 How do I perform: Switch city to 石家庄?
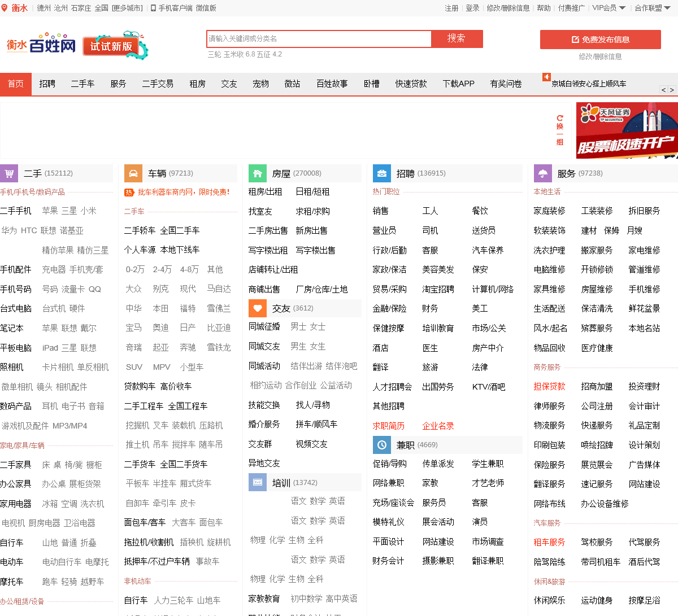(x=81, y=8)
